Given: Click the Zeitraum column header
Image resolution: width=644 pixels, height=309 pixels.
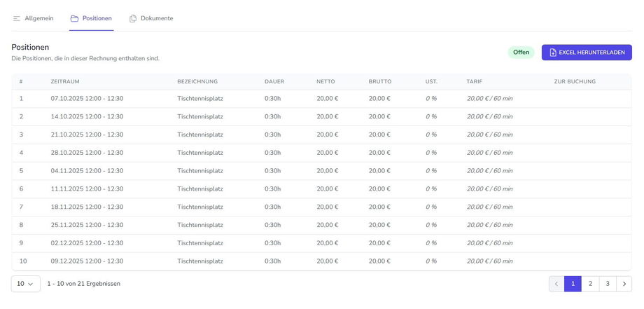Looking at the screenshot, I should 65,81.
